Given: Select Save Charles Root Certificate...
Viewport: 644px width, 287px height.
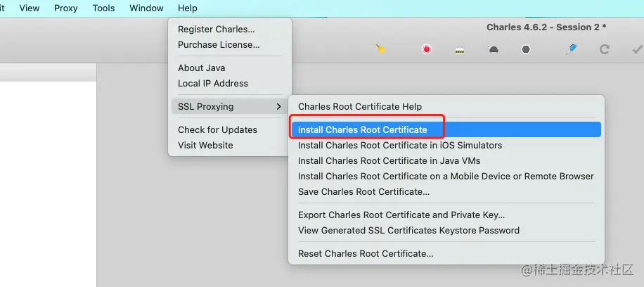Looking at the screenshot, I should click(x=446, y=191).
